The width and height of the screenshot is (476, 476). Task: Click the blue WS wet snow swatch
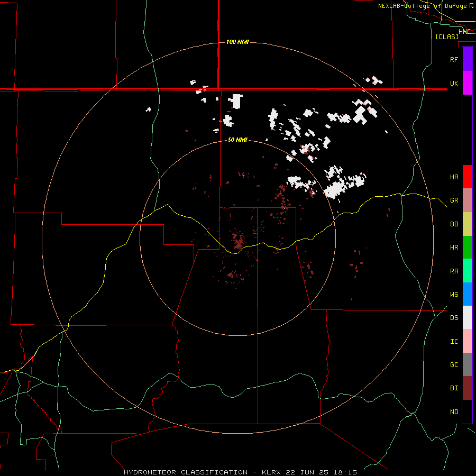467,294
